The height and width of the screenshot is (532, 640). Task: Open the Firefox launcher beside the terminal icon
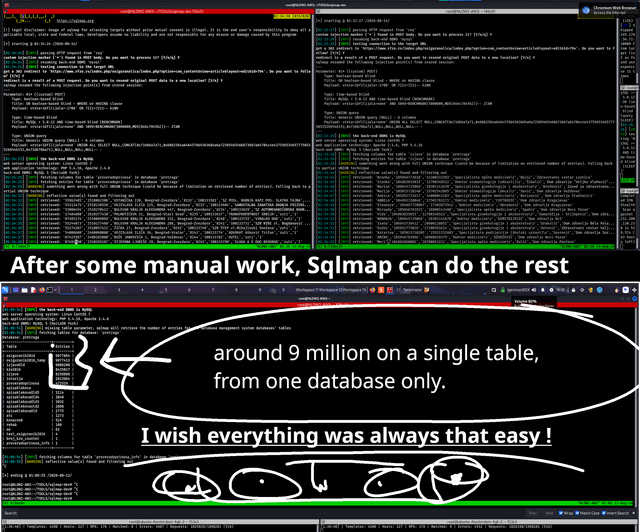coord(42,290)
